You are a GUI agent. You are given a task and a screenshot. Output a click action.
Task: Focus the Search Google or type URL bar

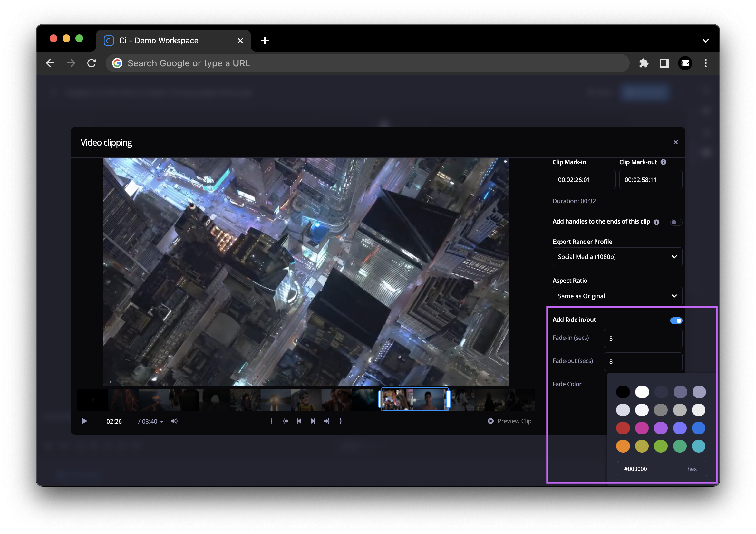[367, 63]
